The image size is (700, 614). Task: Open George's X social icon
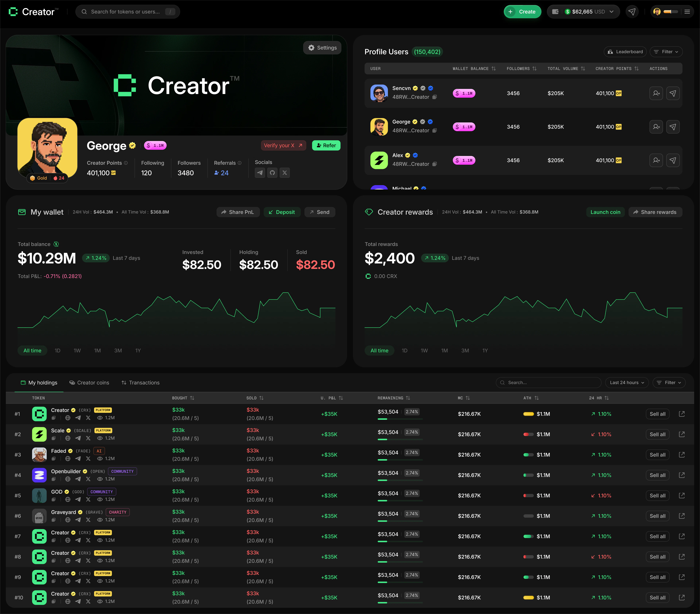click(285, 173)
